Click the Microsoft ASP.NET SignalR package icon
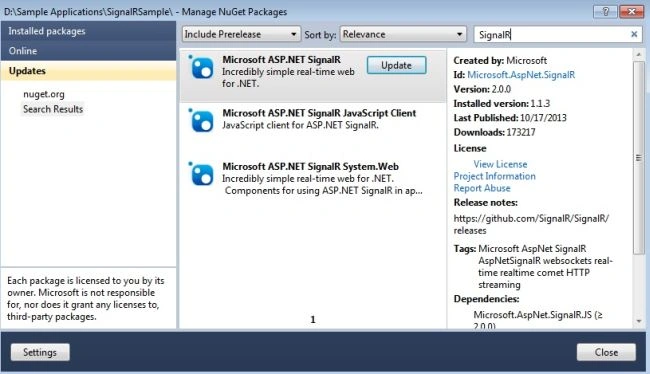The image size is (650, 374). [x=201, y=67]
